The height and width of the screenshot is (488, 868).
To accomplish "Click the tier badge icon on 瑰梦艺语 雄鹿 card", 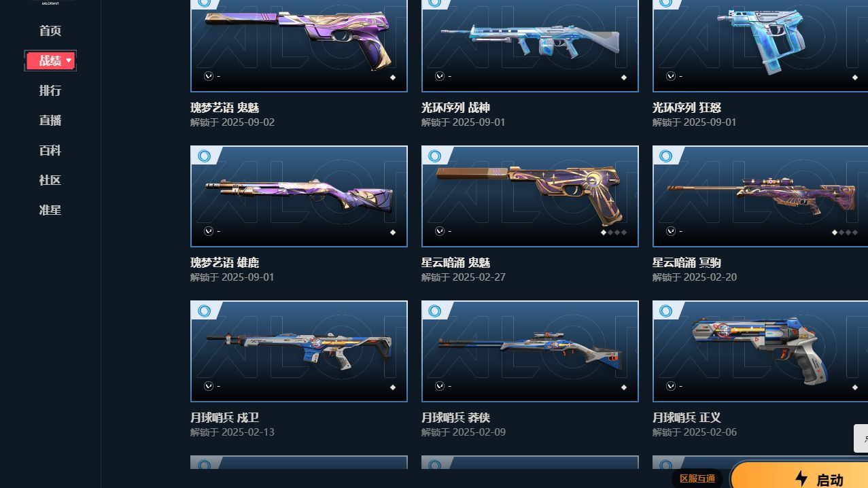I will pyautogui.click(x=204, y=156).
